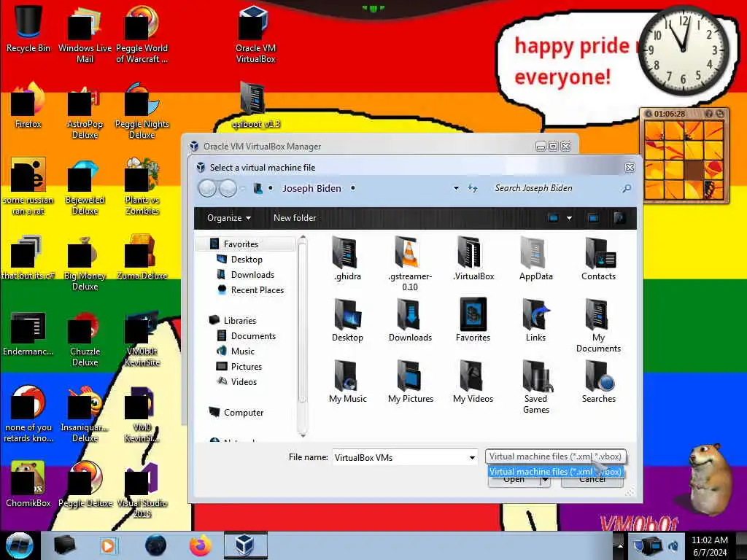Expand the address bar history dropdown

pyautogui.click(x=456, y=188)
